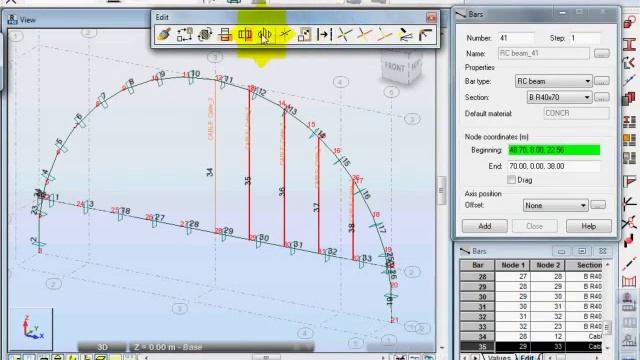Pick the Horizontal Mirror tool
The width and height of the screenshot is (640, 360).
[x=225, y=34]
